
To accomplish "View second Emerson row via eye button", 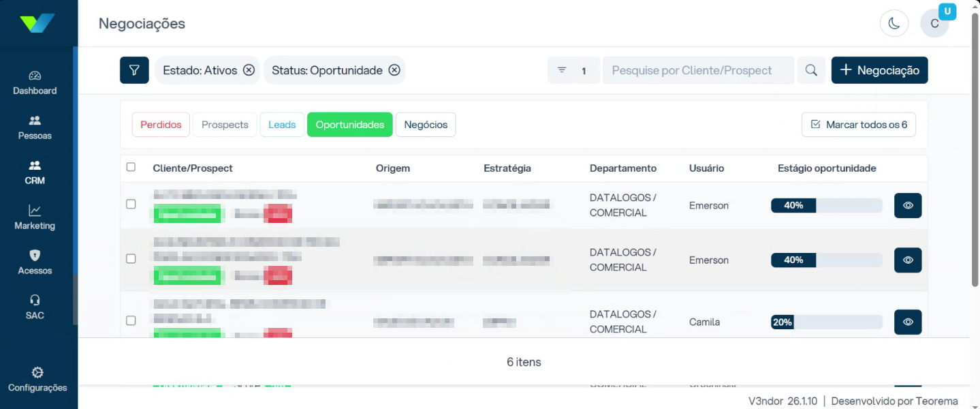I will coord(908,260).
